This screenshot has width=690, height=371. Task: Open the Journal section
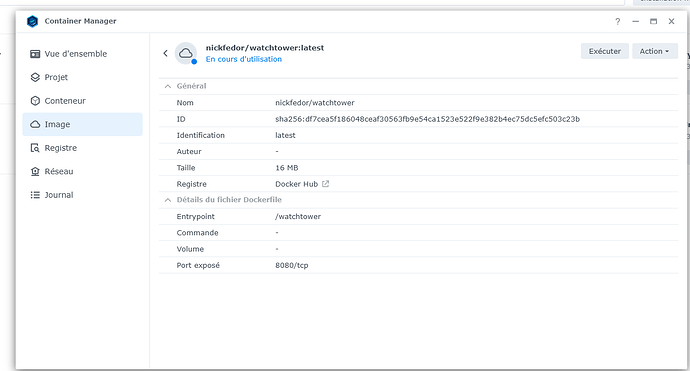pyautogui.click(x=83, y=195)
